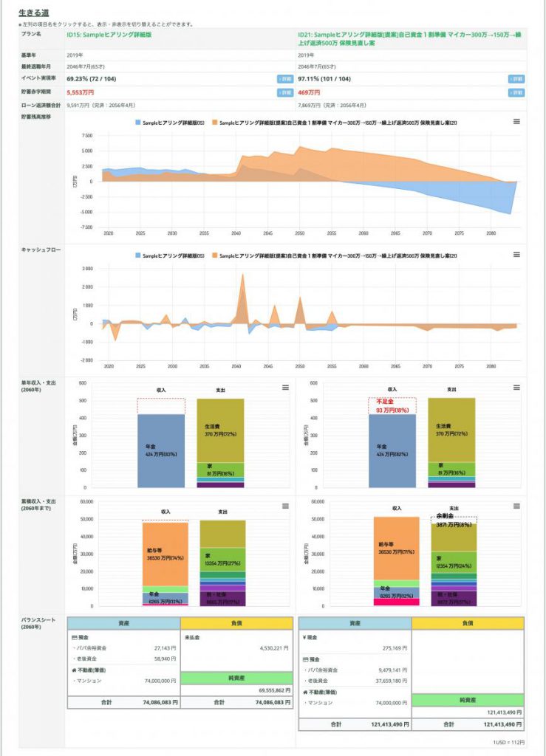Toggle orange ID21 series in savings chart legend

(332, 122)
